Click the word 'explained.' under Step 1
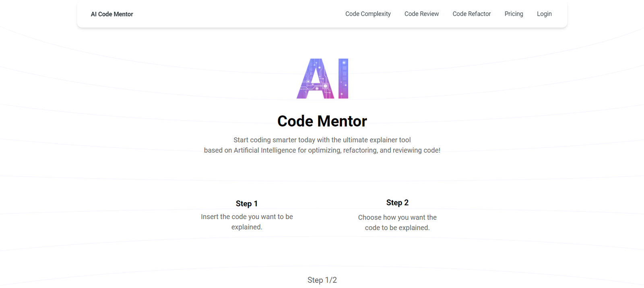The width and height of the screenshot is (644, 288). coord(247,227)
